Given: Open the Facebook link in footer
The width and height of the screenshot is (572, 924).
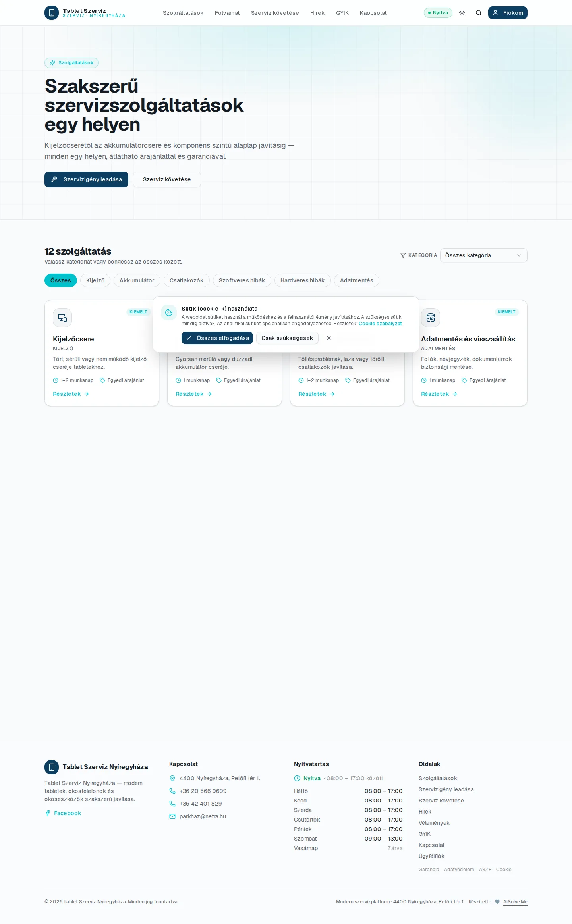Looking at the screenshot, I should 63,813.
